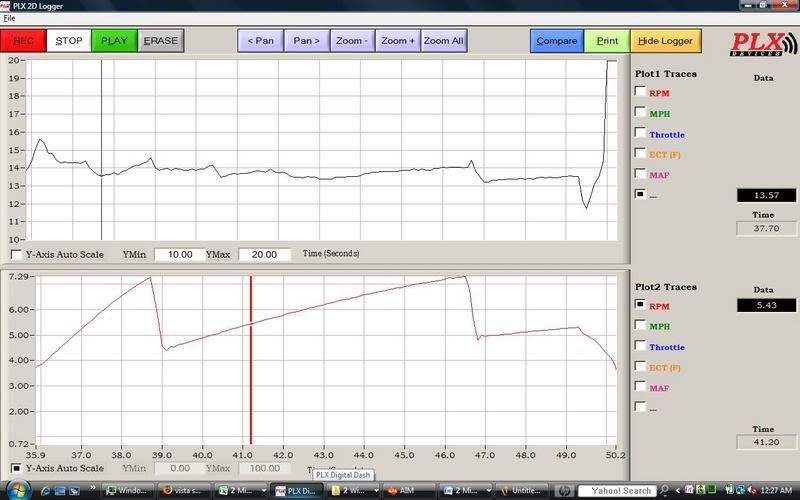800x500 pixels.
Task: Expand the quick launch overflow chevron
Action: coord(93,488)
